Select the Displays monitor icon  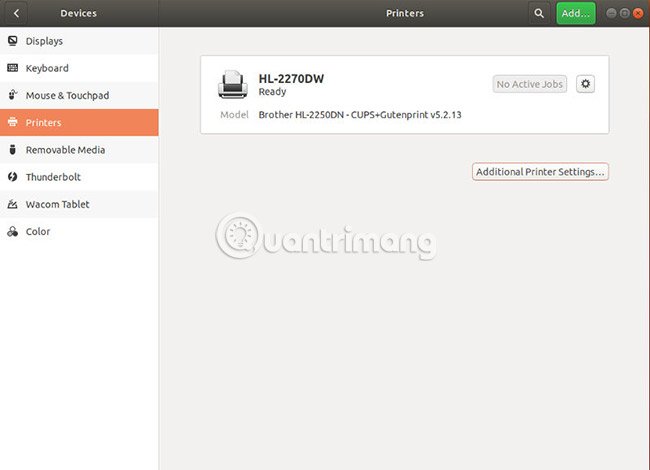13,41
